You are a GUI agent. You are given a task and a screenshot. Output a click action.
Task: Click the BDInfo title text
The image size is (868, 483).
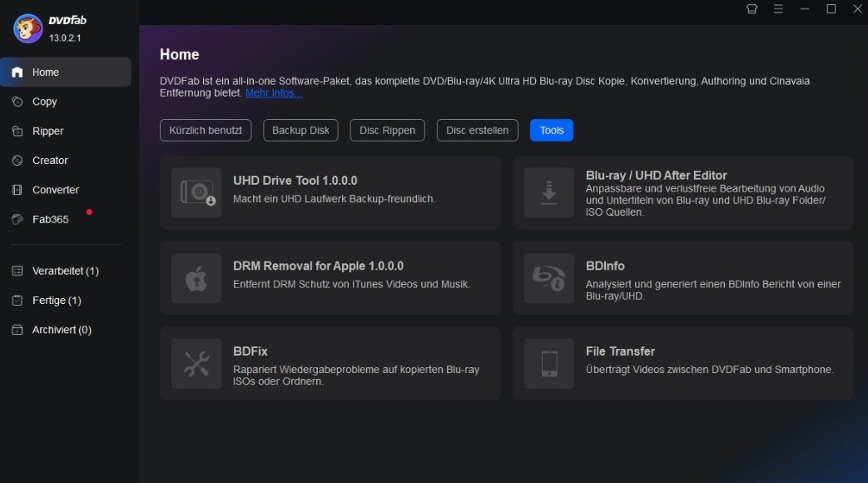[605, 266]
